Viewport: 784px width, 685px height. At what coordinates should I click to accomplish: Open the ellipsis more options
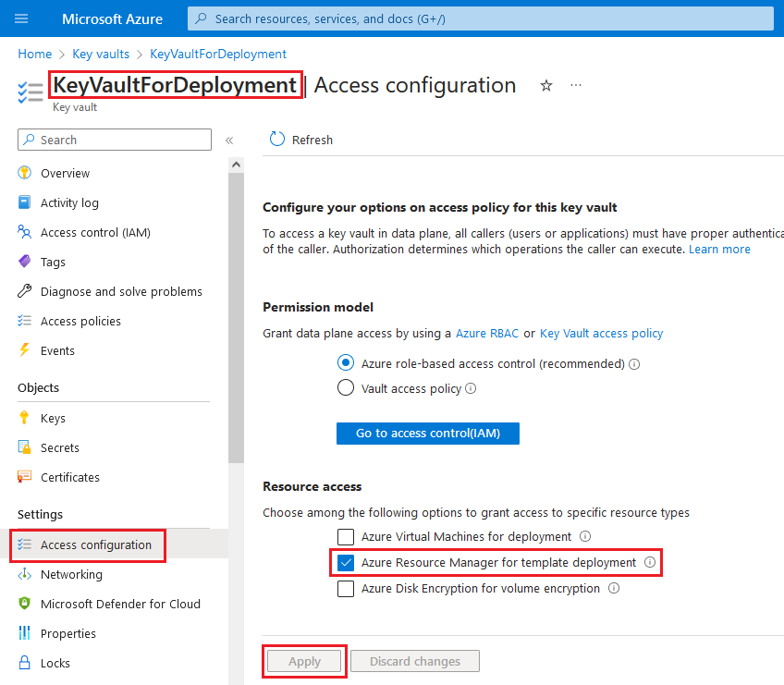click(576, 86)
